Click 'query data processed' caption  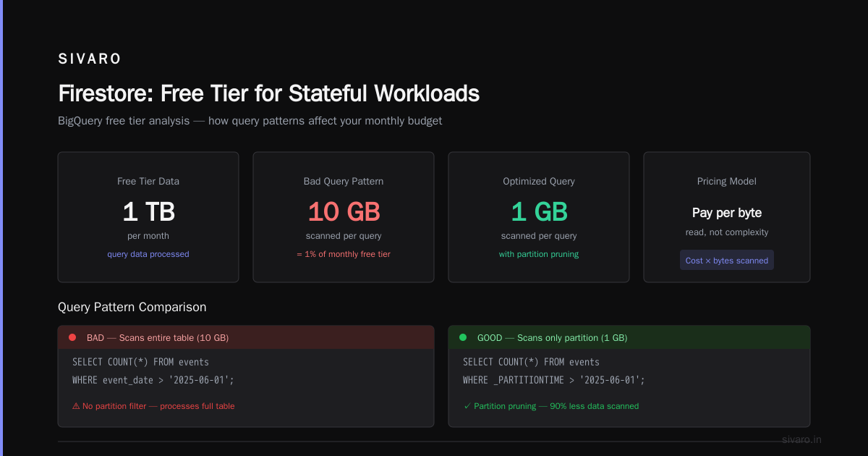(148, 254)
